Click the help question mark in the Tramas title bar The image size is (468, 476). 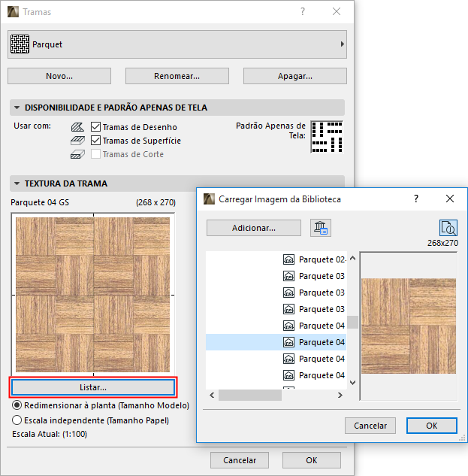click(303, 11)
